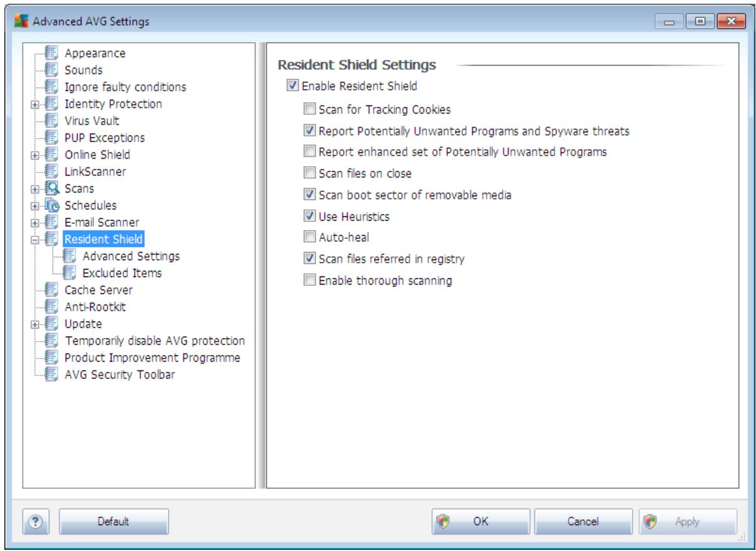Screen dimensions: 756x551
Task: Open Excluded Items under Resident Shield
Action: pyautogui.click(x=123, y=273)
